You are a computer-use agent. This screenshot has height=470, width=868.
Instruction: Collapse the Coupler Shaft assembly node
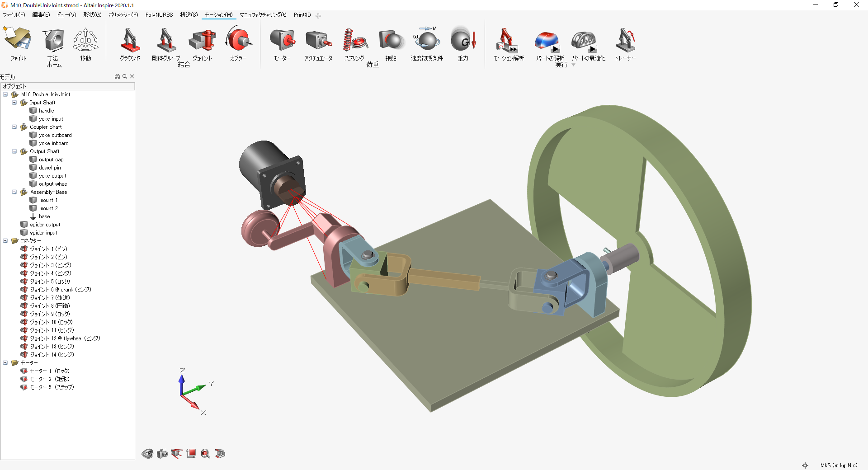[x=14, y=127]
